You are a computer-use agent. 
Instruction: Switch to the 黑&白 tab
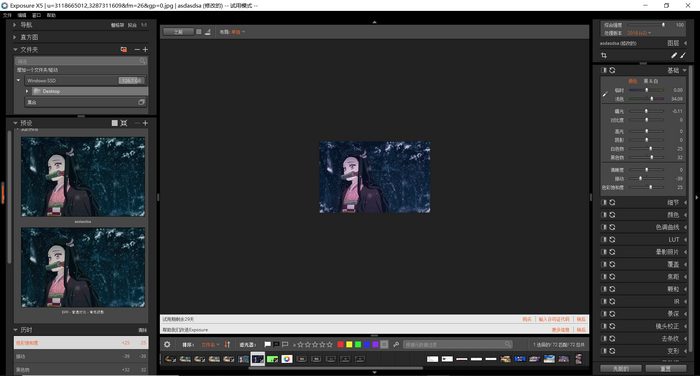[x=650, y=81]
